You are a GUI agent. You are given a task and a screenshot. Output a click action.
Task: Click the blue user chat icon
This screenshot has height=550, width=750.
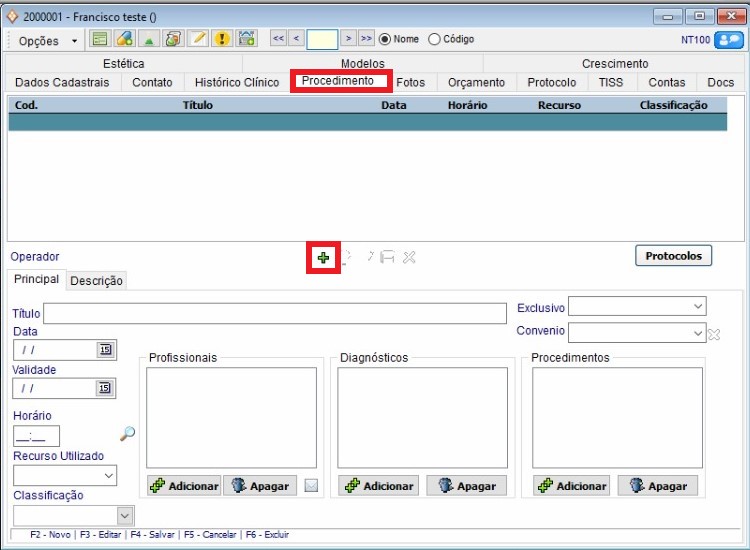point(728,40)
